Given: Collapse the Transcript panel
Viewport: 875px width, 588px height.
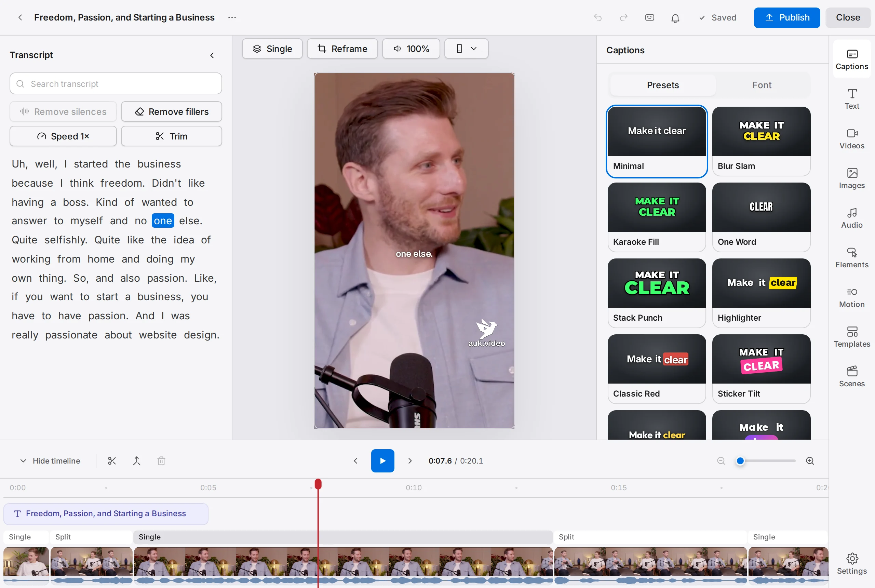Looking at the screenshot, I should click(212, 55).
